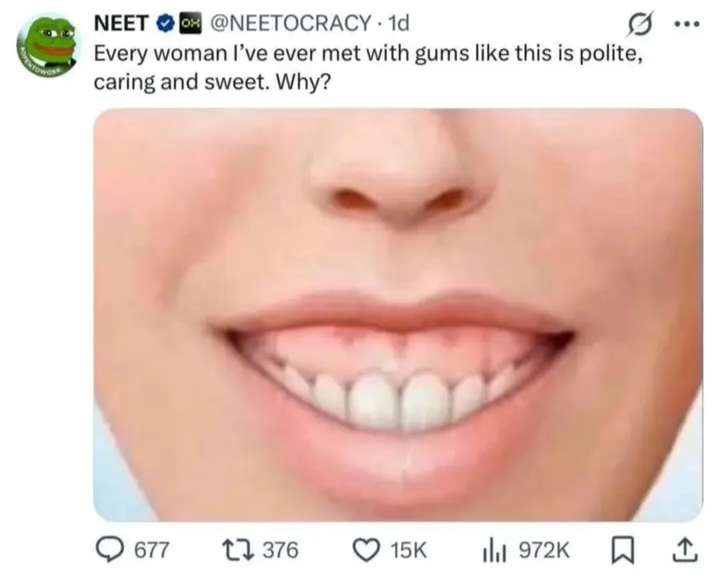Open the view analytics bar chart icon
The image size is (720, 580).
(494, 550)
